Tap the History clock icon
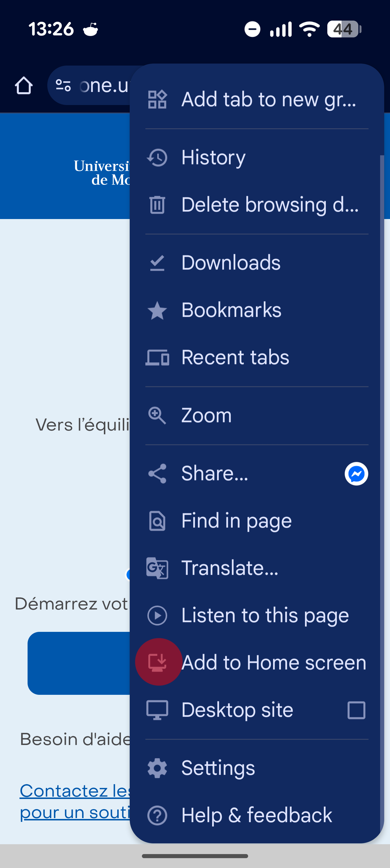This screenshot has width=390, height=868. pyautogui.click(x=157, y=157)
